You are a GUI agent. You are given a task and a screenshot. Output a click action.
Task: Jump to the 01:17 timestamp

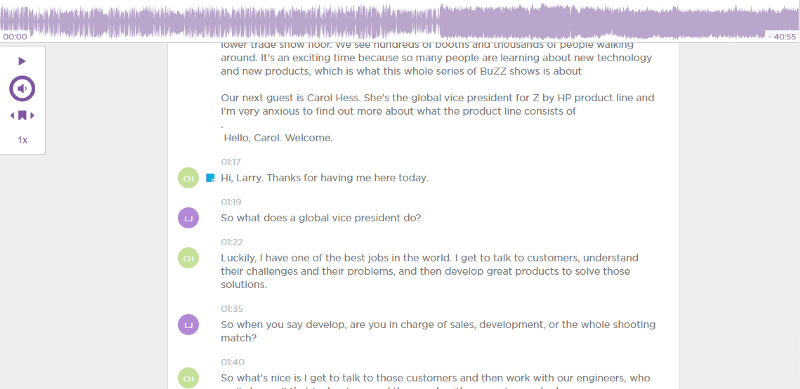click(x=231, y=162)
